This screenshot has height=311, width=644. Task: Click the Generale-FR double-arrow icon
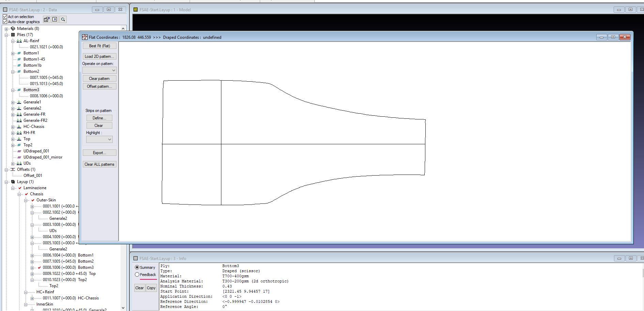(19, 114)
